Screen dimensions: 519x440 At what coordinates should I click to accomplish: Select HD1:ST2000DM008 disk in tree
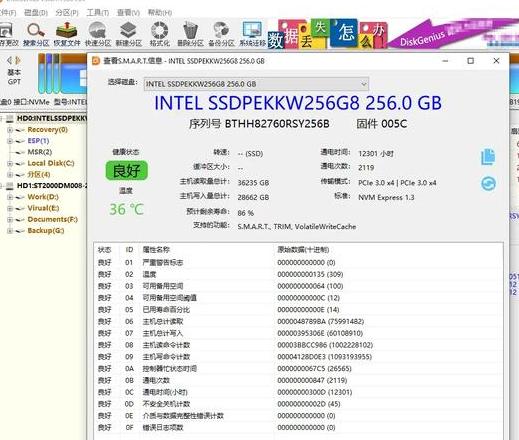(52, 186)
